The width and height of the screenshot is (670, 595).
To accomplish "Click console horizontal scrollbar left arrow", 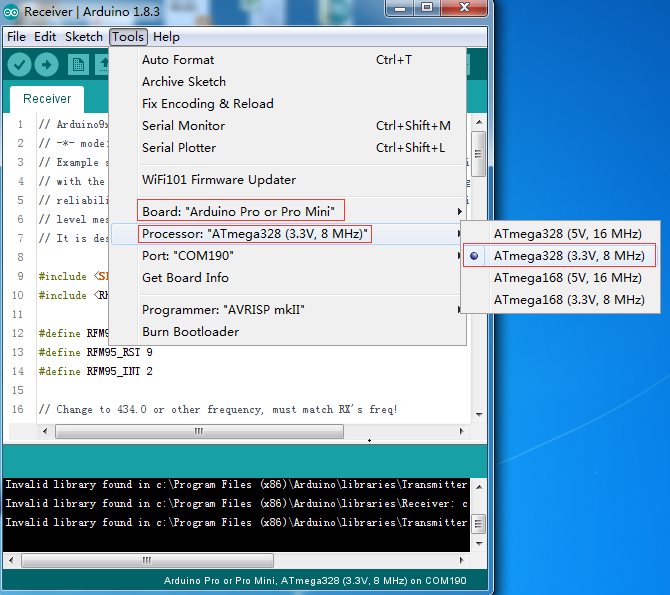I will 11,560.
